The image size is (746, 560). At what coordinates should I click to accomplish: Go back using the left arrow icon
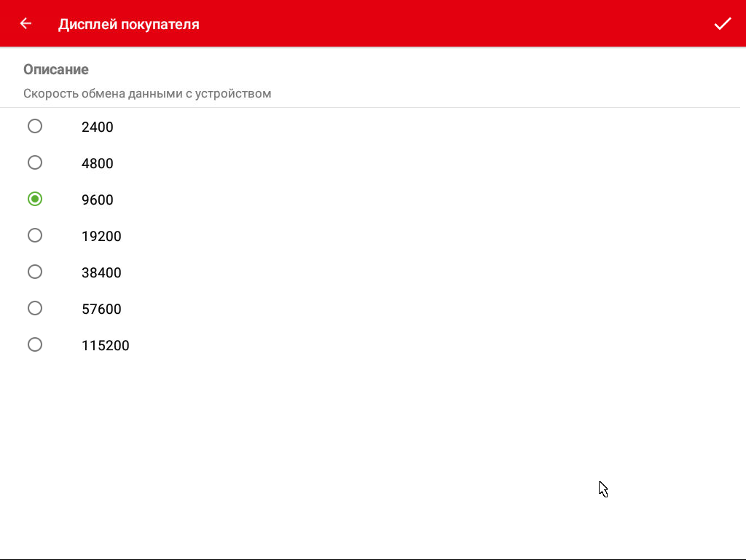tap(26, 24)
